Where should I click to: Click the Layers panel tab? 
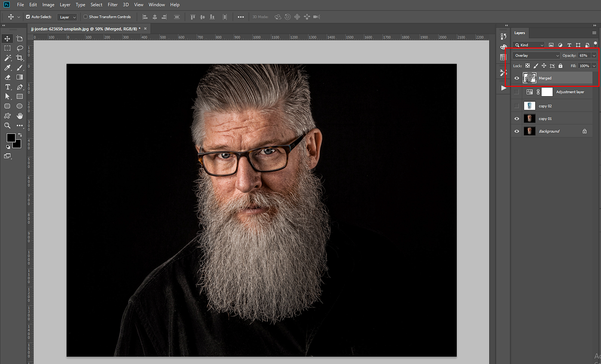520,33
